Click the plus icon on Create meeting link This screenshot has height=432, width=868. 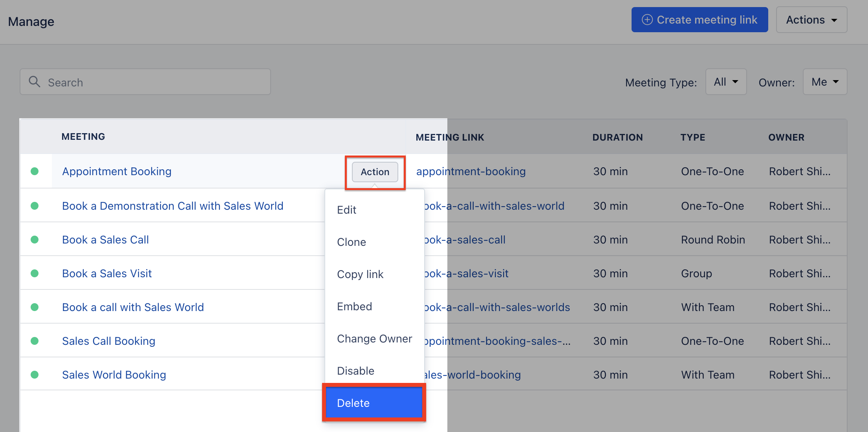[647, 20]
